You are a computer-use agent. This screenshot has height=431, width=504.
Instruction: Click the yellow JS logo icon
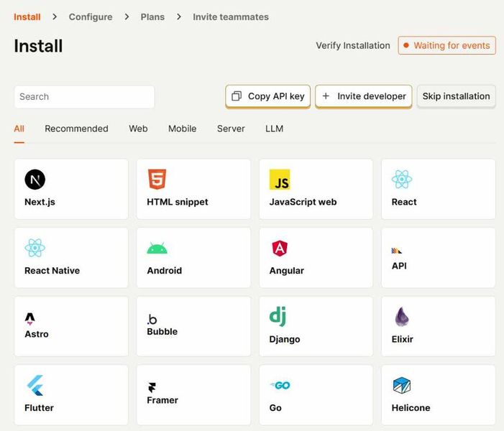pyautogui.click(x=280, y=180)
